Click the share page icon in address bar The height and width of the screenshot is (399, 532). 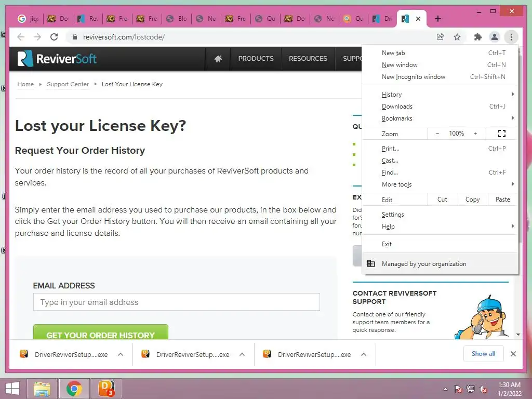click(441, 37)
